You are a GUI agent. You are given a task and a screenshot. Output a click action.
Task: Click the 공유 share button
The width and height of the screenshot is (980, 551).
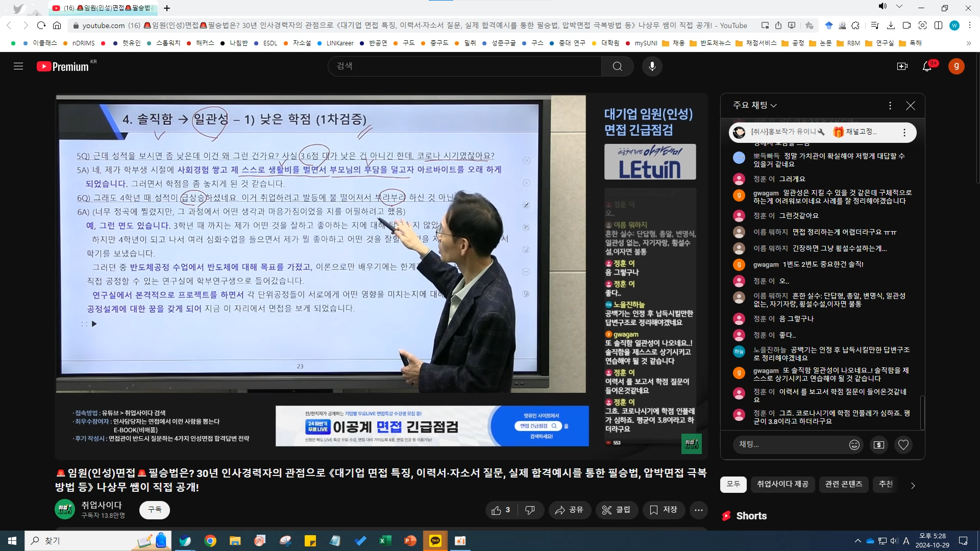tap(569, 510)
